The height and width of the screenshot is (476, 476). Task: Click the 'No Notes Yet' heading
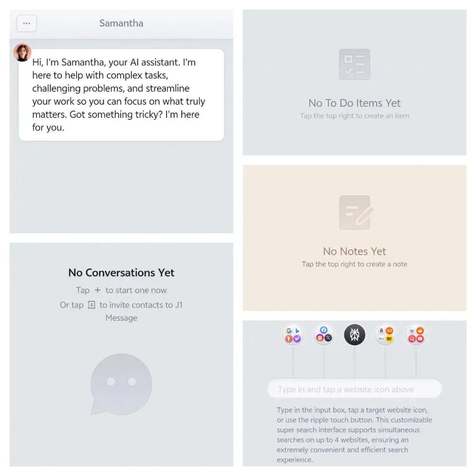(354, 251)
